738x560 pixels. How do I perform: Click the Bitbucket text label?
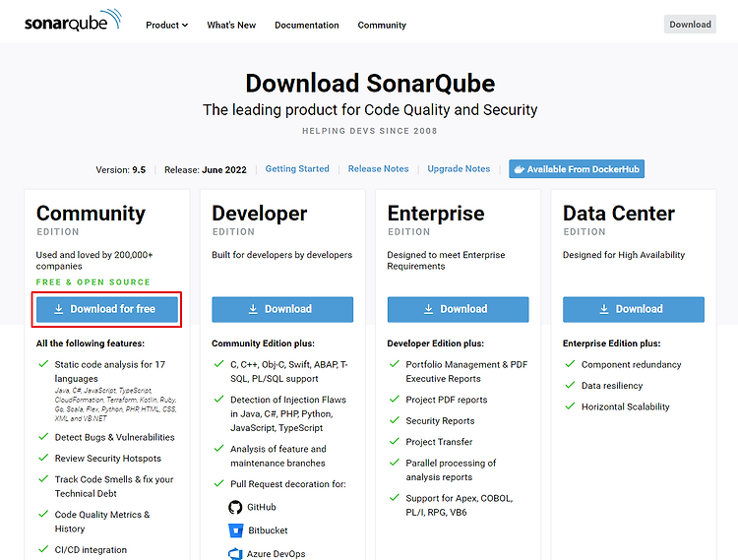(268, 530)
